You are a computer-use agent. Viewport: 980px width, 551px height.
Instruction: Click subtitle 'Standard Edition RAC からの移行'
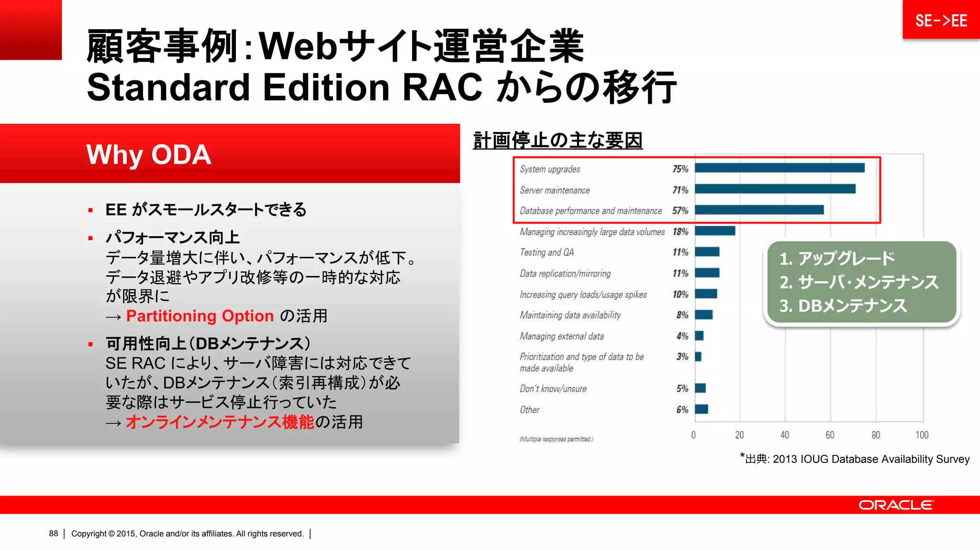[381, 87]
